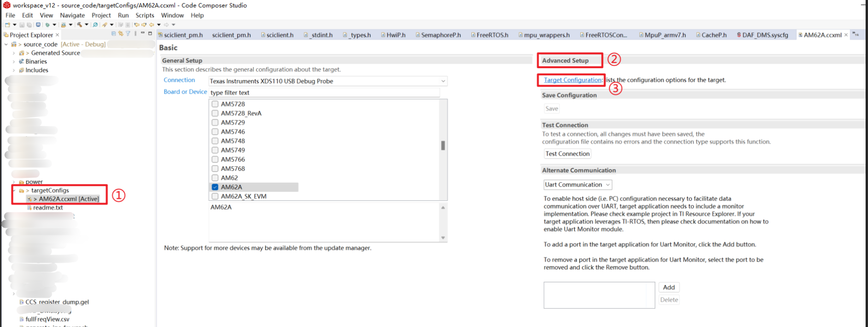
Task: Open the Build hammer dropdown arrow
Action: click(86, 24)
